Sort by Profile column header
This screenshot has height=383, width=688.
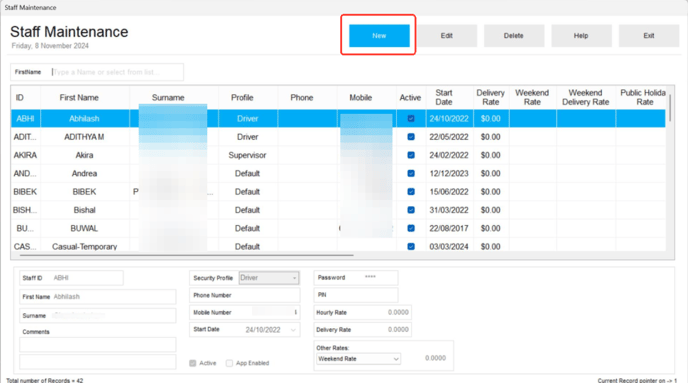(x=248, y=97)
